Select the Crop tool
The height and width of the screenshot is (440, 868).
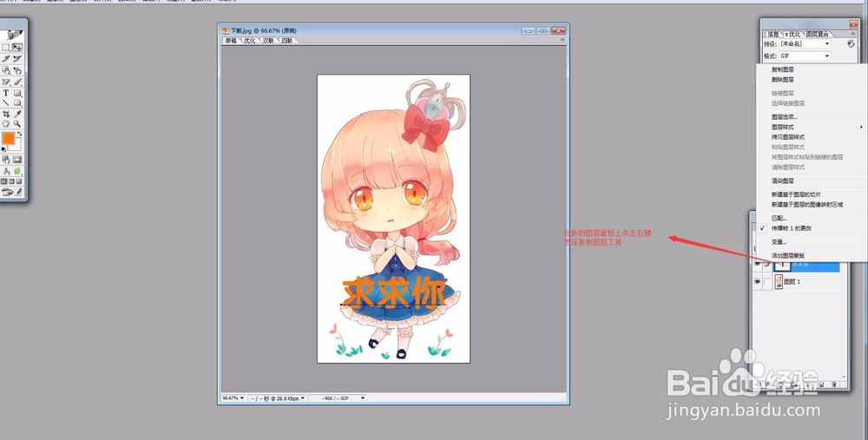coord(5,114)
